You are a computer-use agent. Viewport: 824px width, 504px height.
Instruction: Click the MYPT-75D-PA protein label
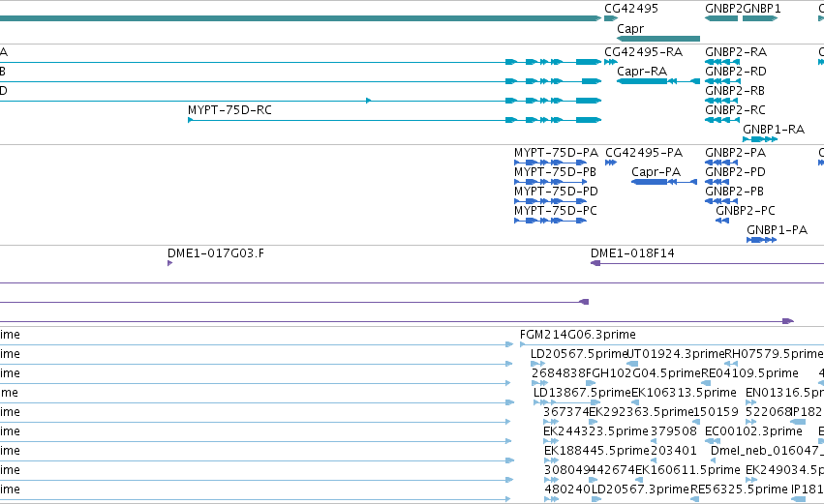tap(556, 153)
